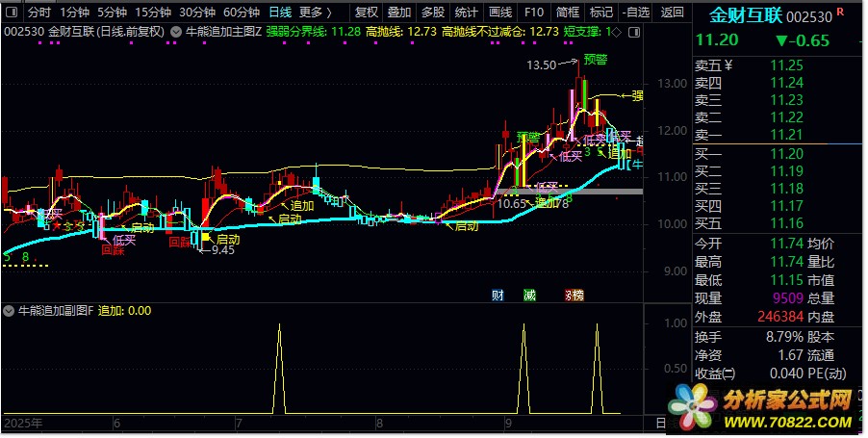Click the 减 info marker icon

[530, 296]
